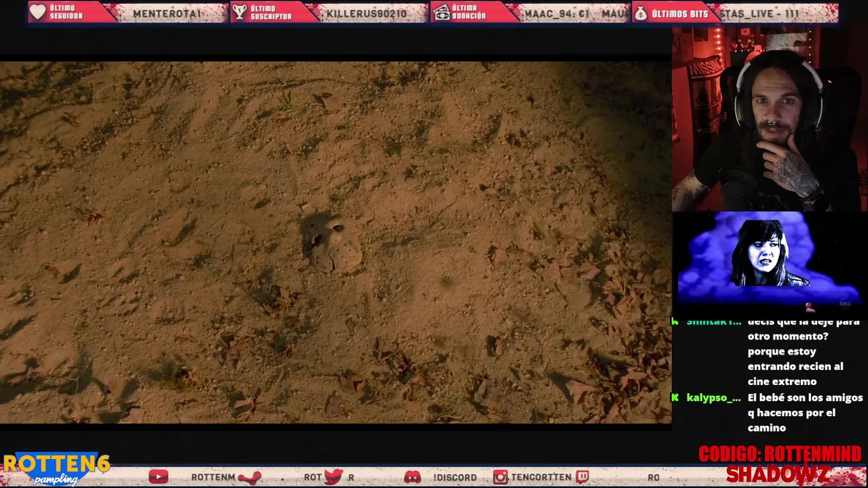Click subscriber name KILLERUS90210

[x=367, y=13]
